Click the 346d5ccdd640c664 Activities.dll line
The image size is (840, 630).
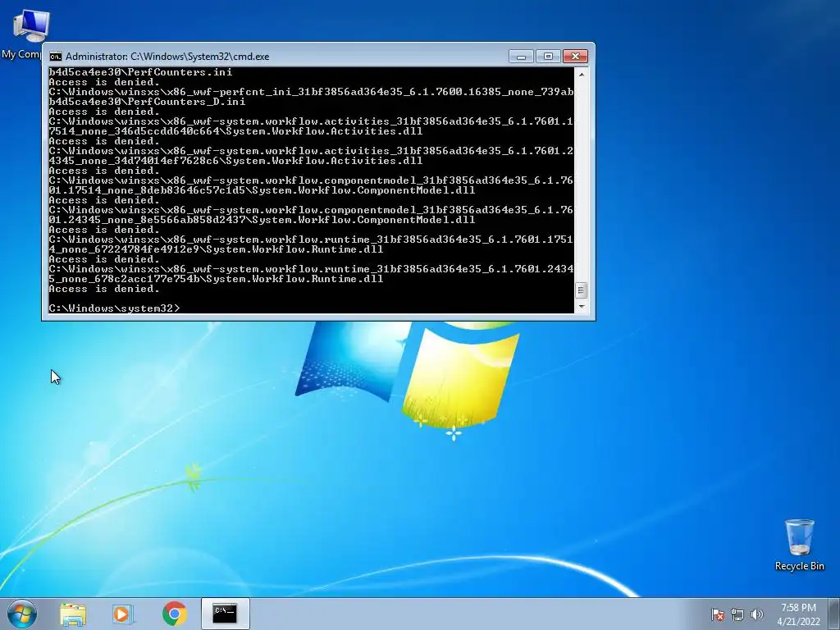pos(235,131)
